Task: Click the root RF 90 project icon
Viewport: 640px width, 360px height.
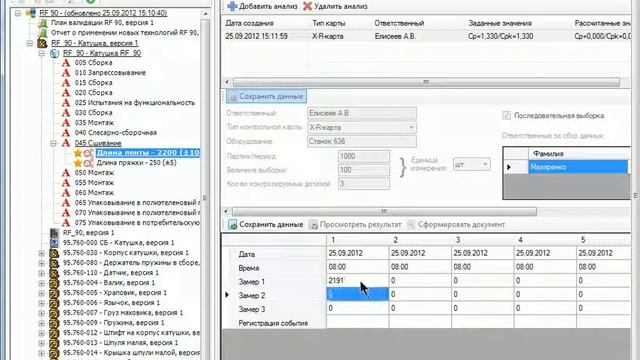Action: click(x=31, y=13)
